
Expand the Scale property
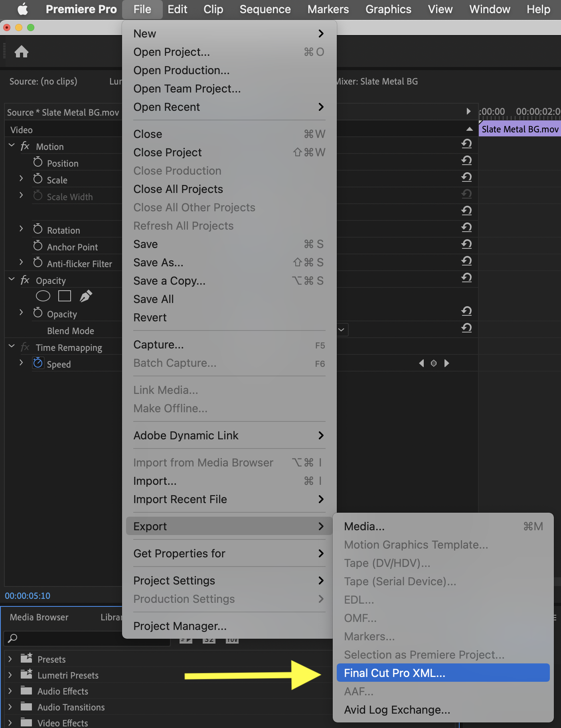[x=21, y=179]
